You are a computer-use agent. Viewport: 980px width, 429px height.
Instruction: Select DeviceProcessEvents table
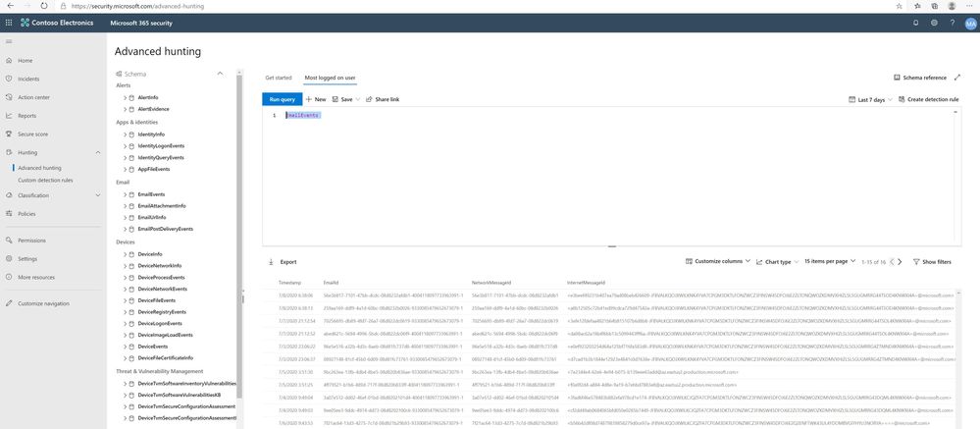tap(161, 277)
